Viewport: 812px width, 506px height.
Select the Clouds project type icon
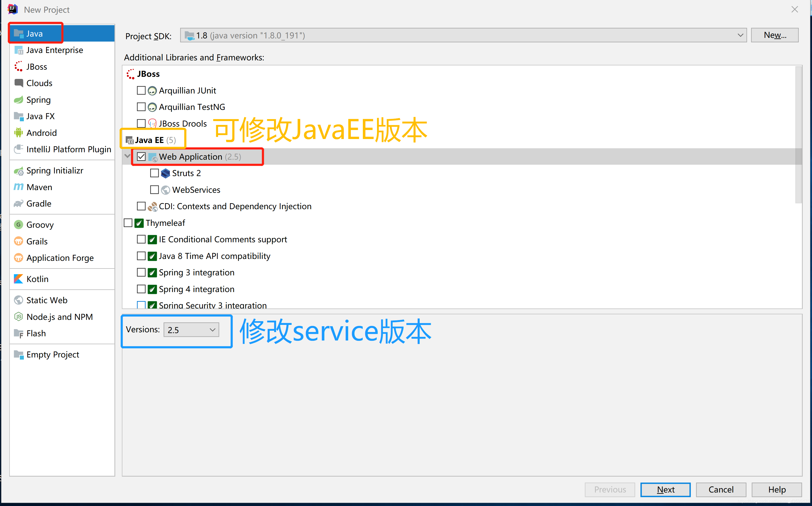click(x=19, y=83)
